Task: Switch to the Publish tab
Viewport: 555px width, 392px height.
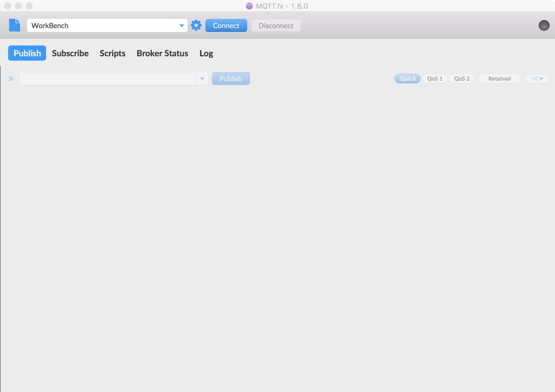Action: coord(27,53)
